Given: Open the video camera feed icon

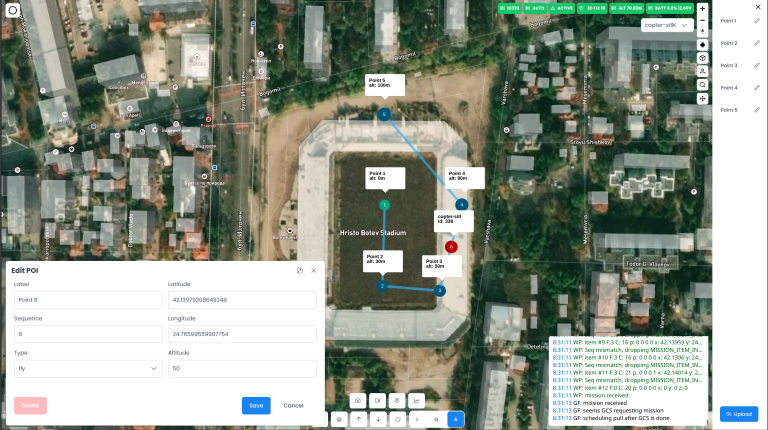Looking at the screenshot, I should pos(378,401).
